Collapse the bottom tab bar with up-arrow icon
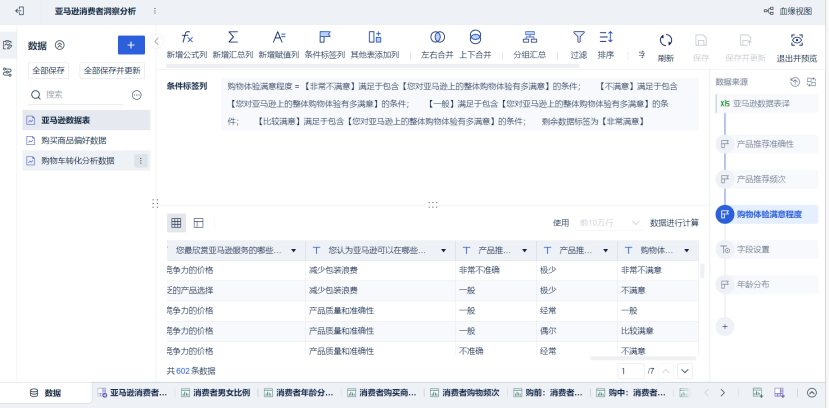This screenshot has width=829, height=408. (812, 393)
